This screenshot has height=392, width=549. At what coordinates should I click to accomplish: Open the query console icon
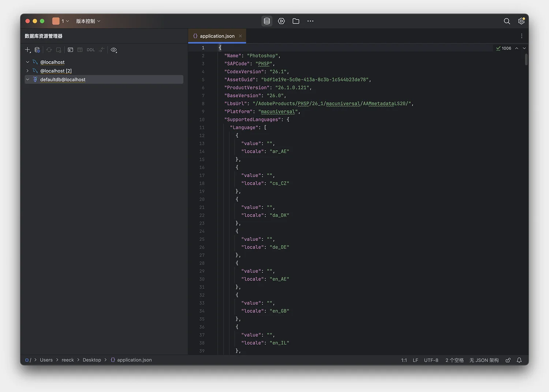[x=70, y=50]
